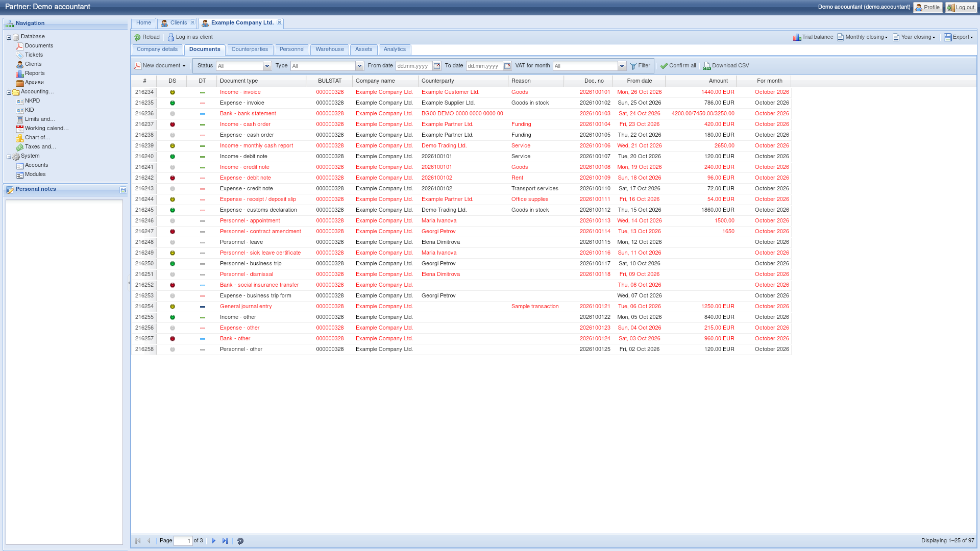Open the Status dropdown
The height and width of the screenshot is (551, 980).
point(267,66)
